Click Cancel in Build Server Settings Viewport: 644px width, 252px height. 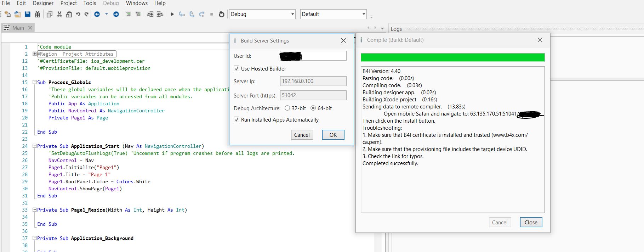[302, 135]
